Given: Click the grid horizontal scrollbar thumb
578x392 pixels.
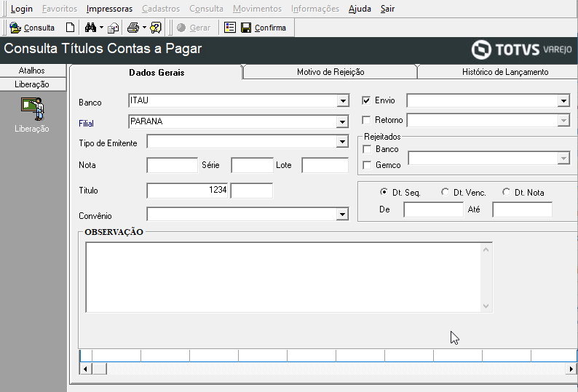Looking at the screenshot, I should pos(99,369).
